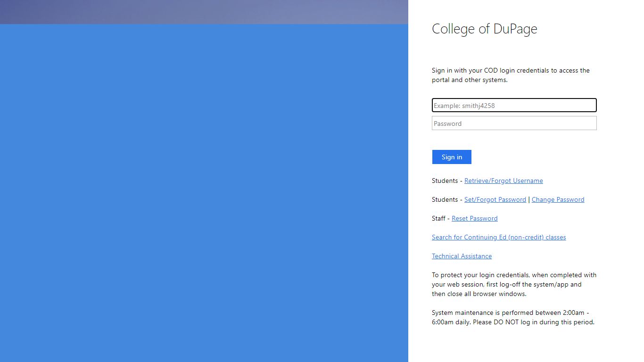644x362 pixels.
Task: Open the Set/Forgot Password link
Action: click(x=495, y=199)
